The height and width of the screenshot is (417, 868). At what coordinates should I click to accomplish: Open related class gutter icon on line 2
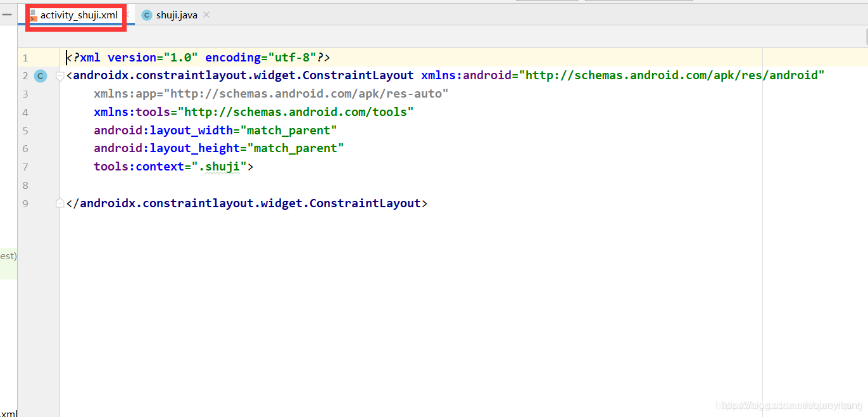tap(41, 76)
